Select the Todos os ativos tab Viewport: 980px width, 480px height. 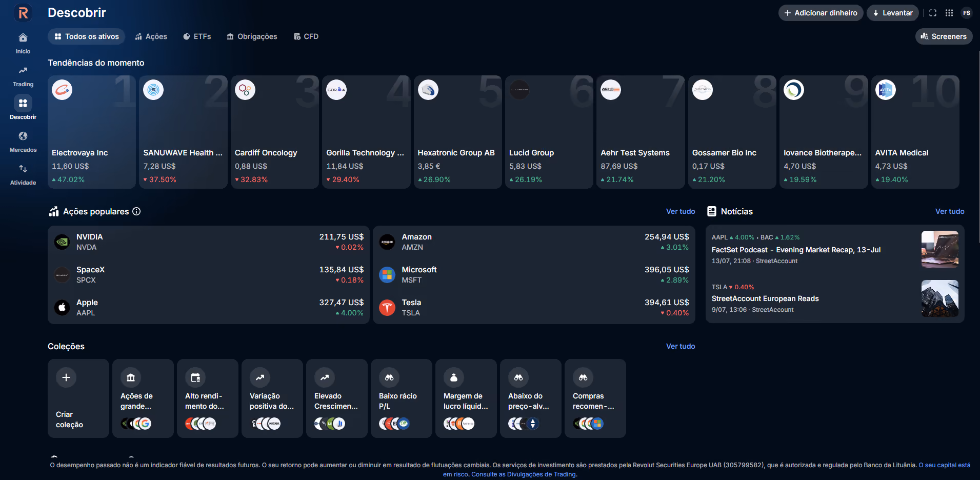[87, 36]
